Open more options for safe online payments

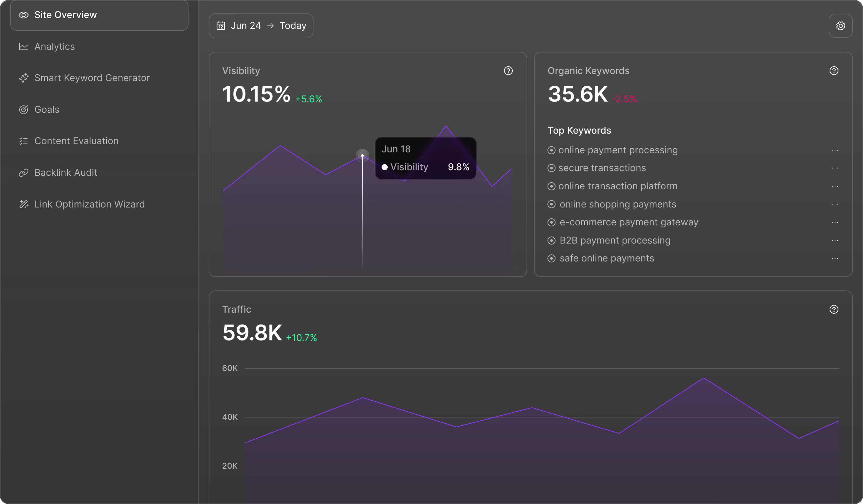[x=835, y=259]
